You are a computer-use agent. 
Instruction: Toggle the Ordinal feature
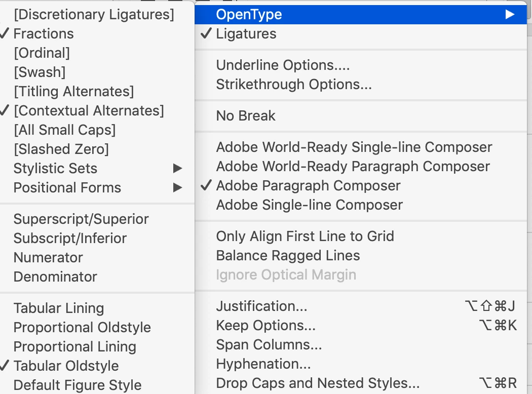point(97,53)
